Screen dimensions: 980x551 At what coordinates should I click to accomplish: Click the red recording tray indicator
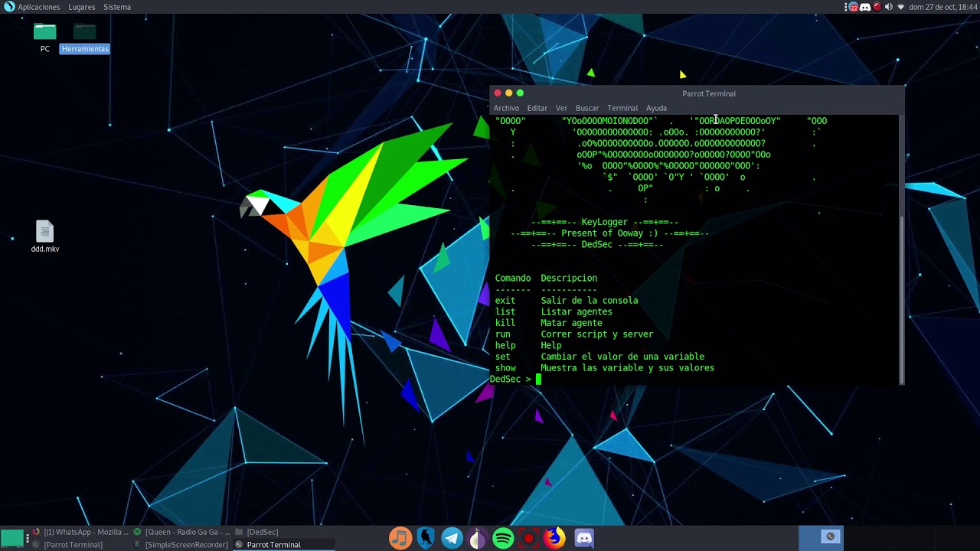point(877,7)
